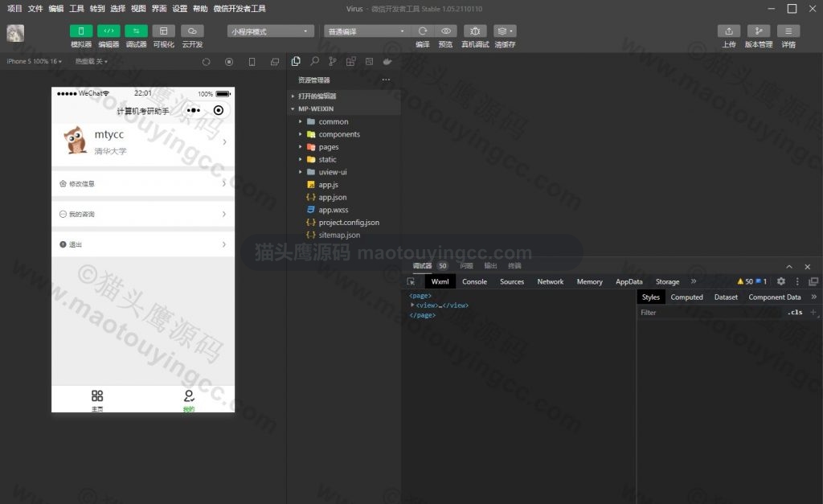Viewport: 823px width, 504px height.
Task: Open 我的咨询 row in the simulator
Action: (x=143, y=214)
